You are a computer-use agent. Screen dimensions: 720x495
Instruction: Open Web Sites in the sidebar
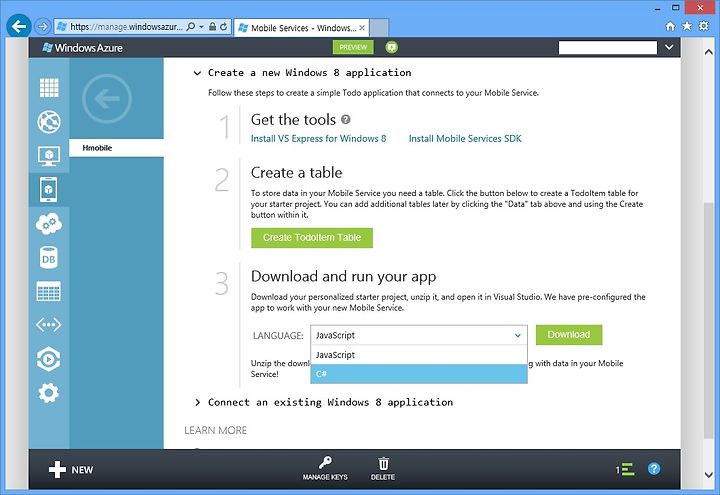49,122
